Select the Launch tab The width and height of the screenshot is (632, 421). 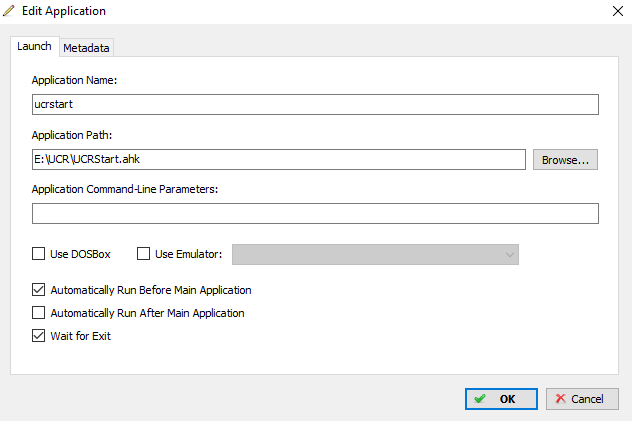(35, 46)
